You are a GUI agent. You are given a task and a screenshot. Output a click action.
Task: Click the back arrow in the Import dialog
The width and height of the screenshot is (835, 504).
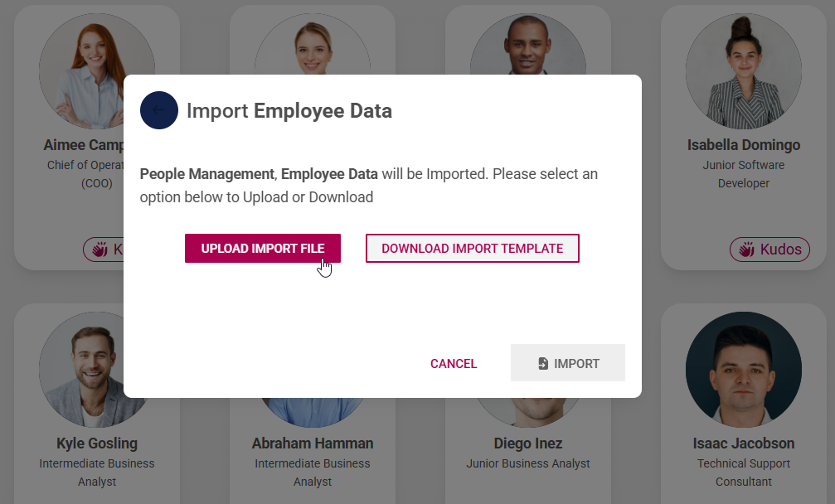(159, 110)
